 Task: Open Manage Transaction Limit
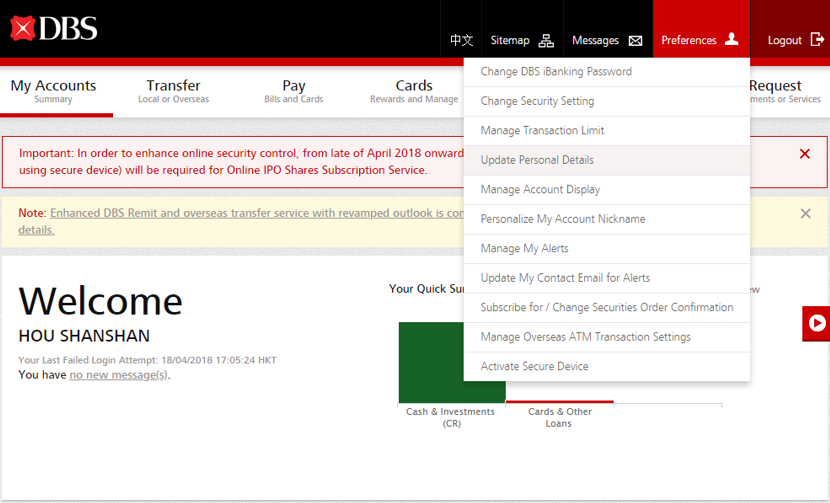pos(542,131)
